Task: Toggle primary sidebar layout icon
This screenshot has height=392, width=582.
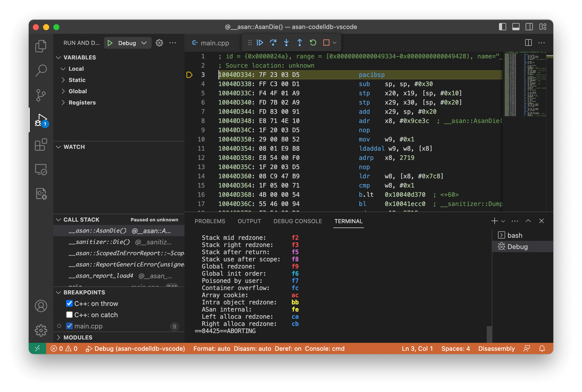Action: (x=502, y=27)
